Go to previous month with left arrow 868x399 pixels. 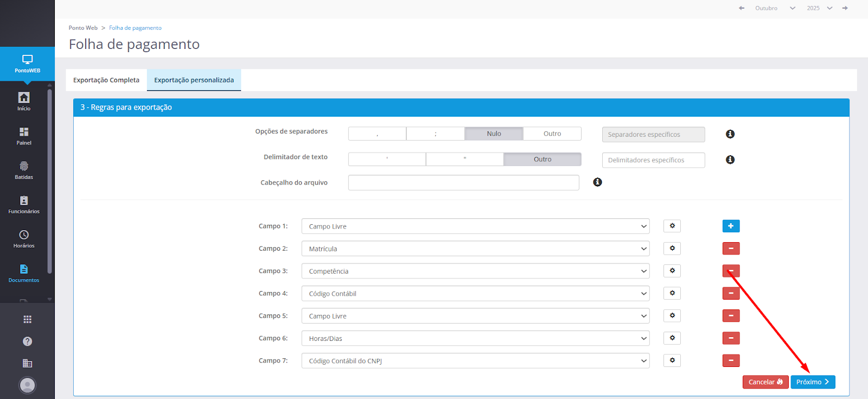(x=742, y=8)
